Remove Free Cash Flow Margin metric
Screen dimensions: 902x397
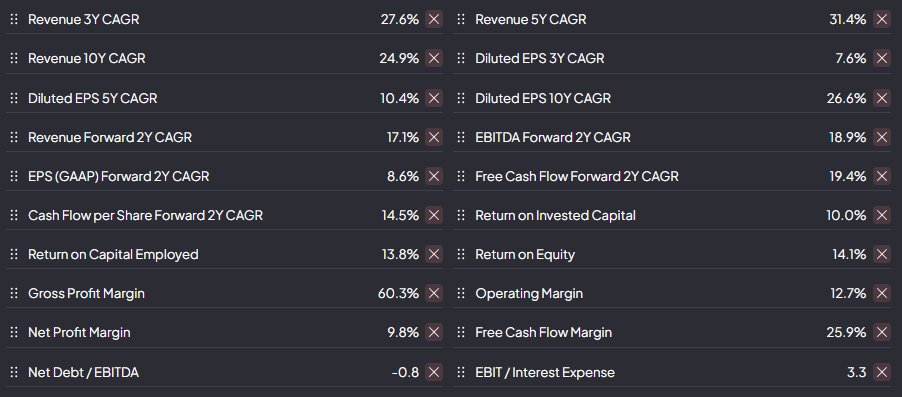882,333
